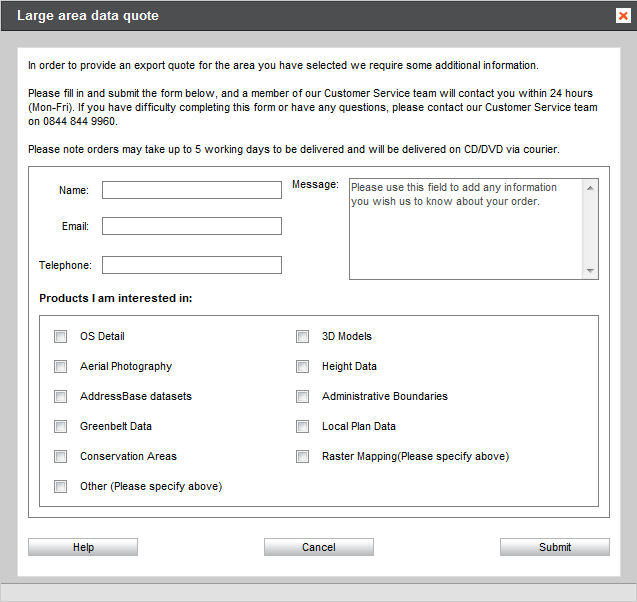Screen dimensions: 637x602
Task: Submit the quote request form
Action: click(x=555, y=547)
